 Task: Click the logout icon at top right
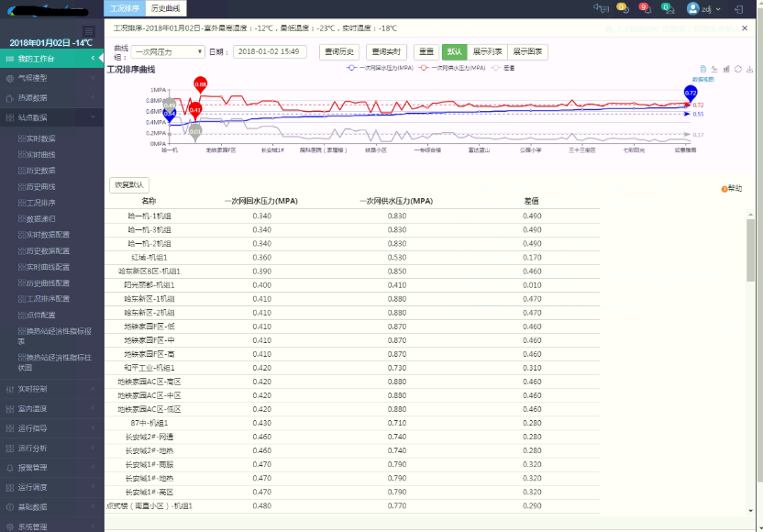(x=739, y=8)
